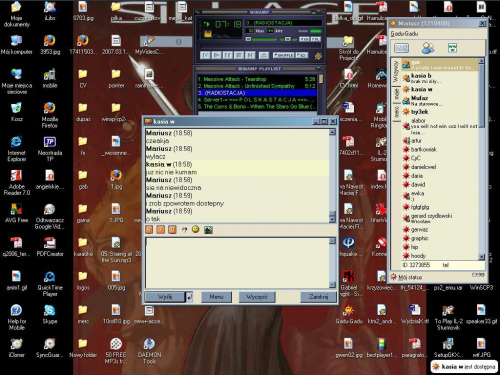The height and width of the screenshot is (375, 500).
Task: Toggle the Winamp playlist PL button
Action: (315, 39)
